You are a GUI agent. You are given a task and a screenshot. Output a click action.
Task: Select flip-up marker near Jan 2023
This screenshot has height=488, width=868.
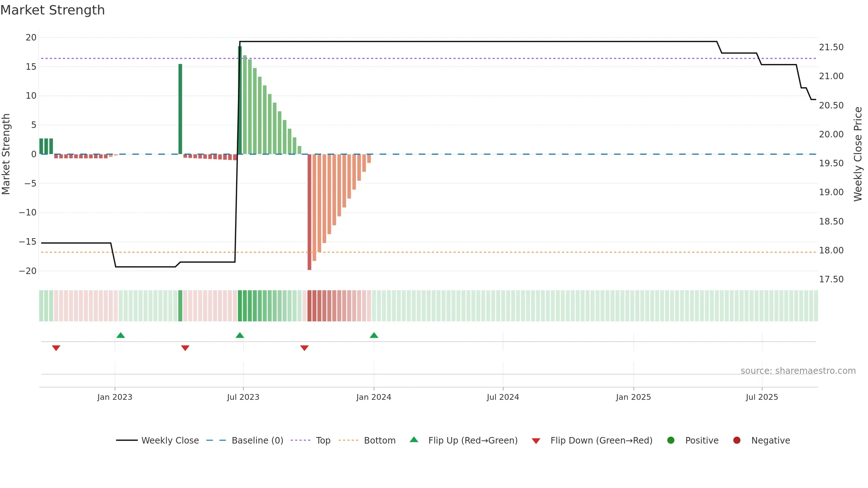pyautogui.click(x=121, y=335)
